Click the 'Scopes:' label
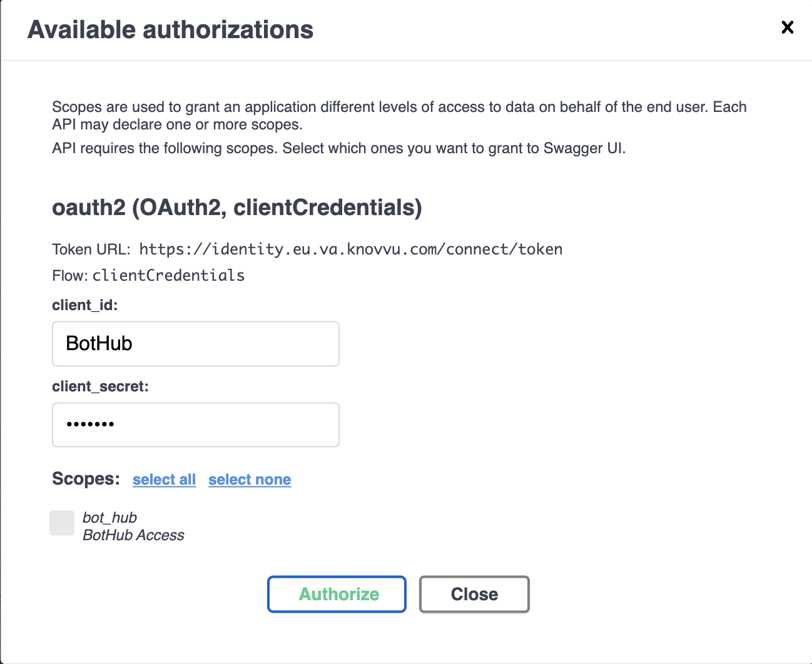Image resolution: width=812 pixels, height=664 pixels. pyautogui.click(x=86, y=479)
